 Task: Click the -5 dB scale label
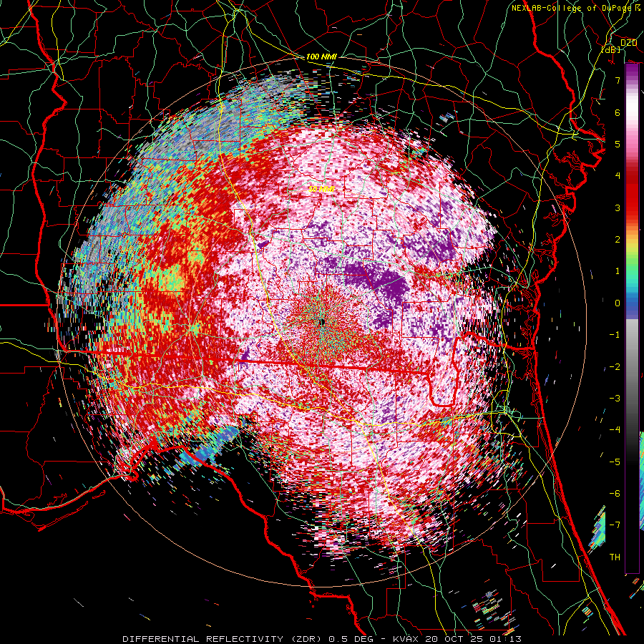tap(615, 462)
